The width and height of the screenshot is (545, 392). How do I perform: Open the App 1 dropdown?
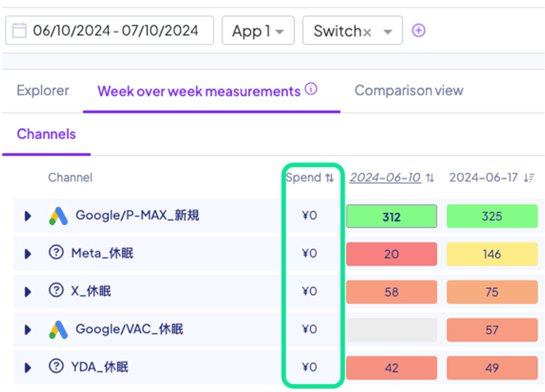tap(258, 31)
